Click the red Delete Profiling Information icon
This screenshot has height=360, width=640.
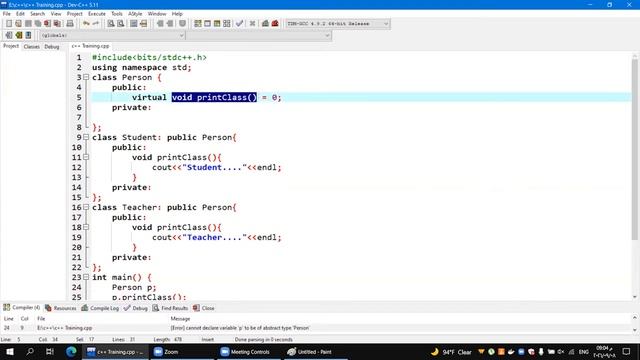point(275,24)
